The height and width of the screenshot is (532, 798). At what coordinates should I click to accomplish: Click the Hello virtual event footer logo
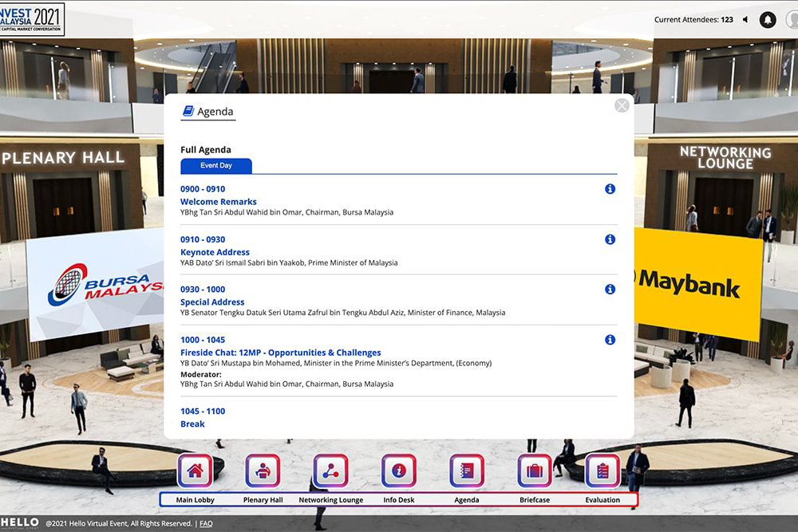pyautogui.click(x=20, y=523)
